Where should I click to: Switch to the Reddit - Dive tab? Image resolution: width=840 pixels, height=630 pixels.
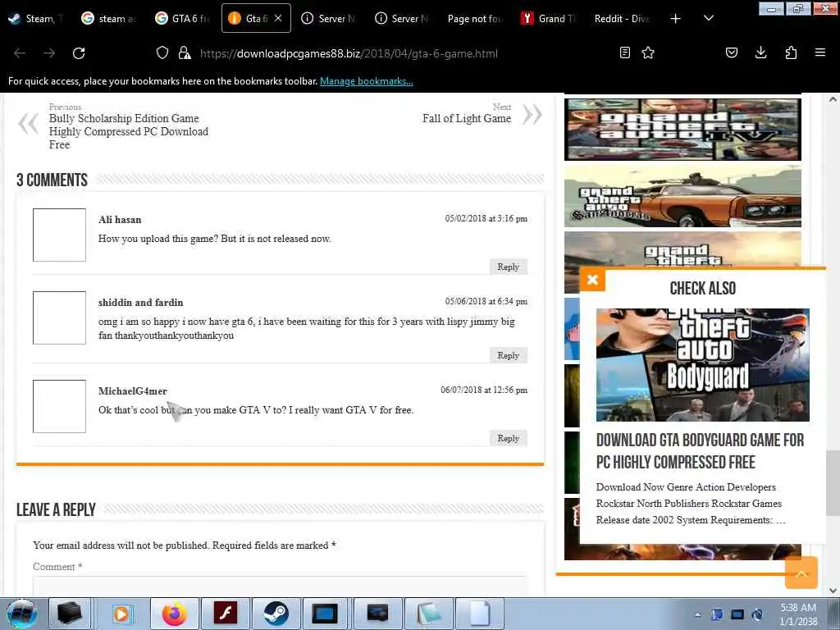pyautogui.click(x=623, y=18)
